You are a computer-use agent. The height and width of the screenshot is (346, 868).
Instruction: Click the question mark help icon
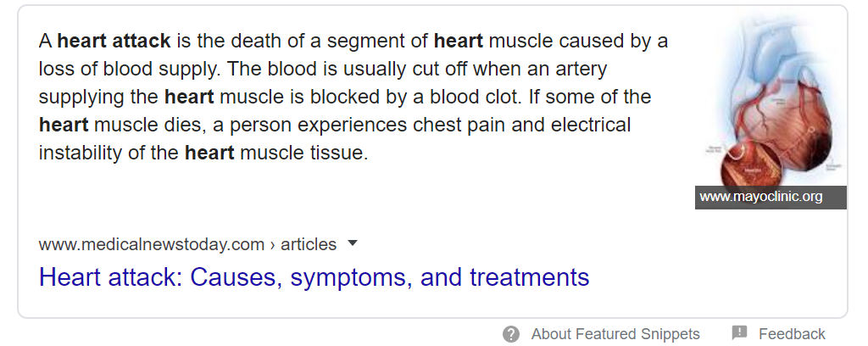[x=510, y=334]
